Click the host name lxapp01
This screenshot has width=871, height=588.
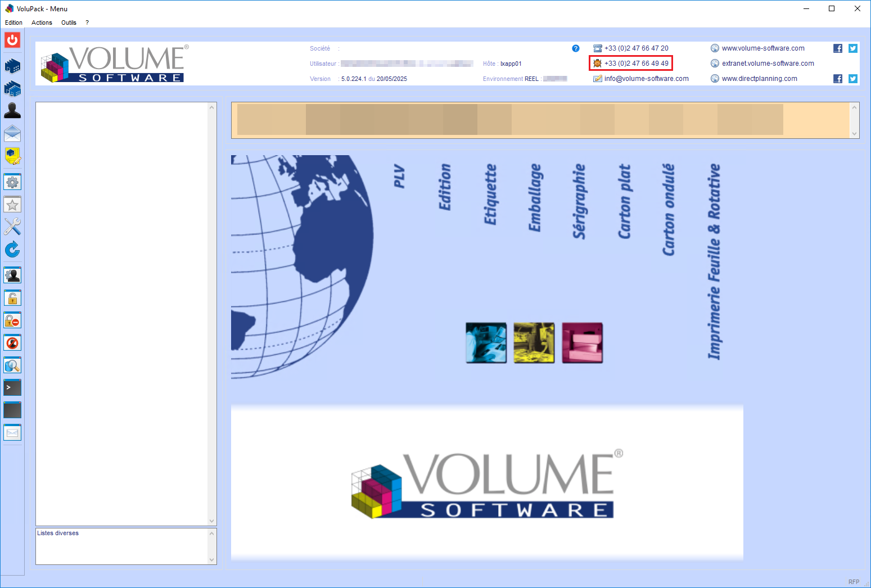[x=511, y=64]
